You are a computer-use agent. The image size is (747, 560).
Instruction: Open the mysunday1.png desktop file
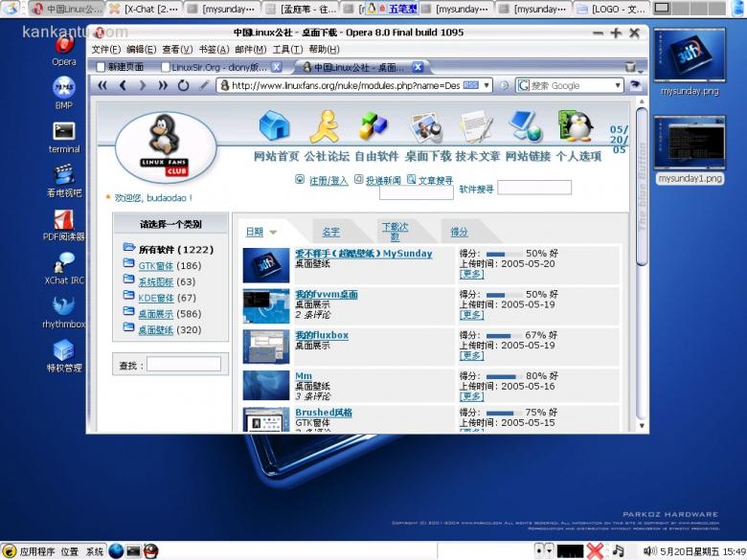(690, 150)
